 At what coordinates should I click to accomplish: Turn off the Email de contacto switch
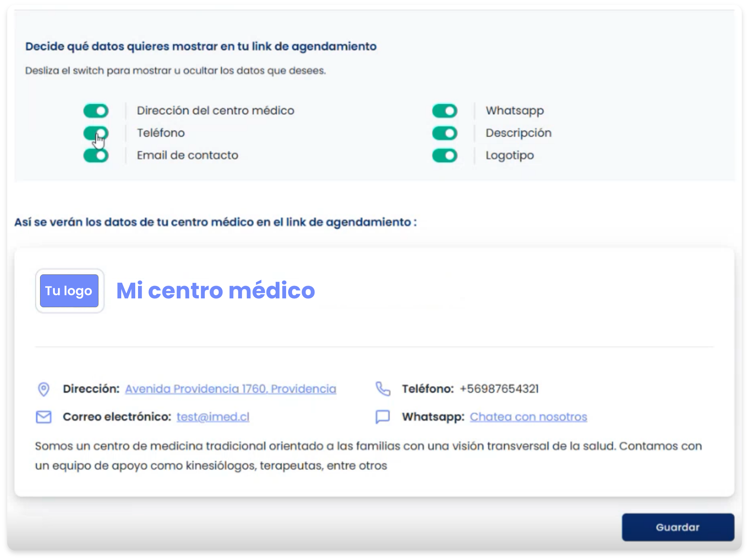point(96,155)
